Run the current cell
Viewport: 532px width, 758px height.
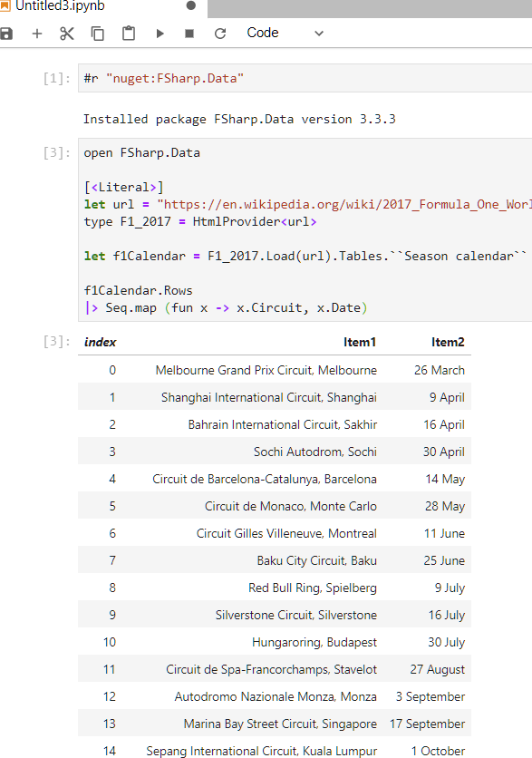click(160, 33)
